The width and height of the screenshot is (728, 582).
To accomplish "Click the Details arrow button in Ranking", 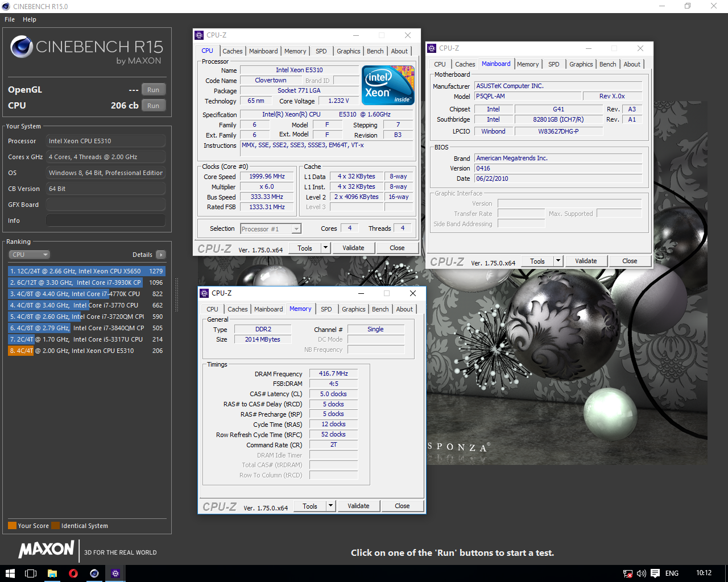I will [x=161, y=255].
